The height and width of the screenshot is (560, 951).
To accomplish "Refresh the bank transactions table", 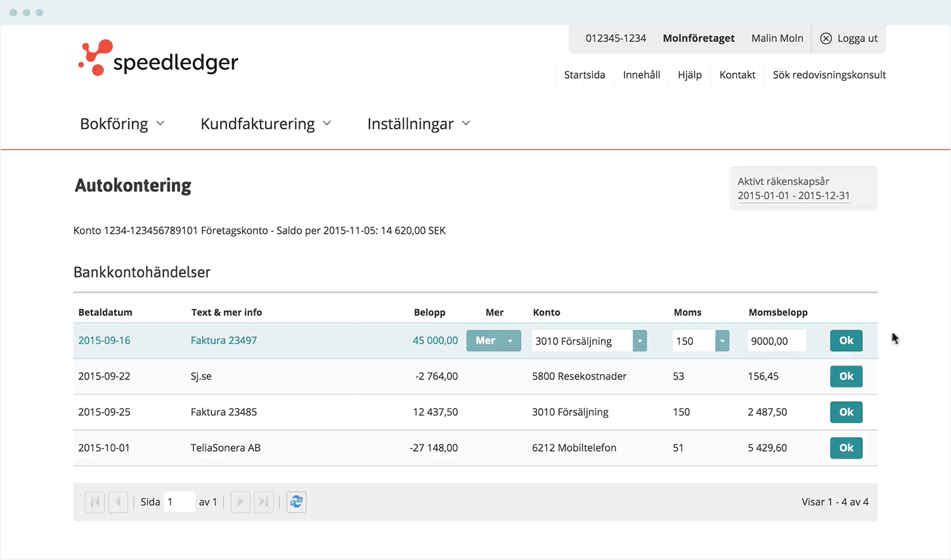I will pos(296,502).
